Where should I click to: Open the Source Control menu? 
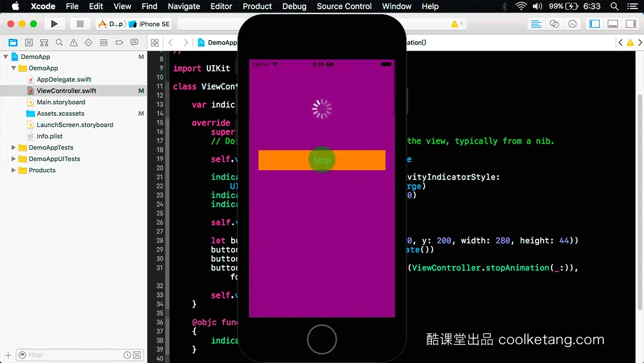click(x=344, y=6)
